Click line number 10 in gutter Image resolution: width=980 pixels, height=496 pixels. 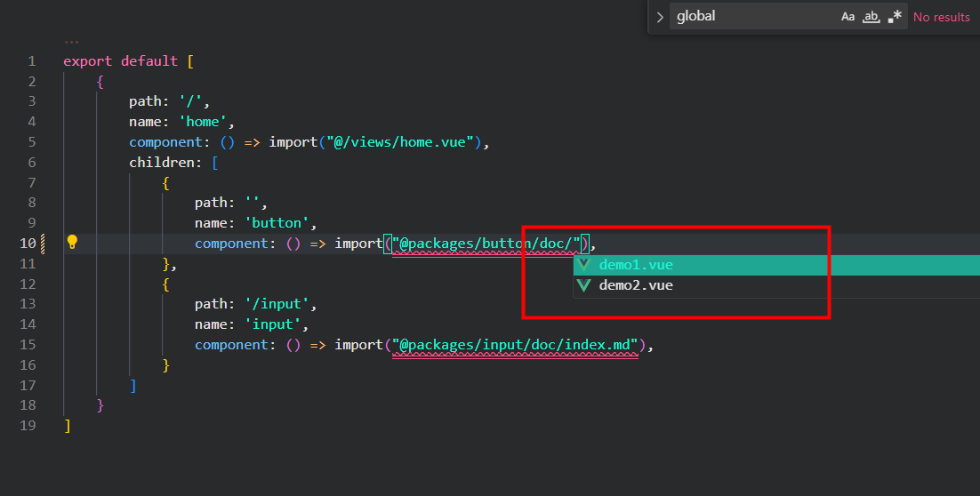tap(28, 243)
